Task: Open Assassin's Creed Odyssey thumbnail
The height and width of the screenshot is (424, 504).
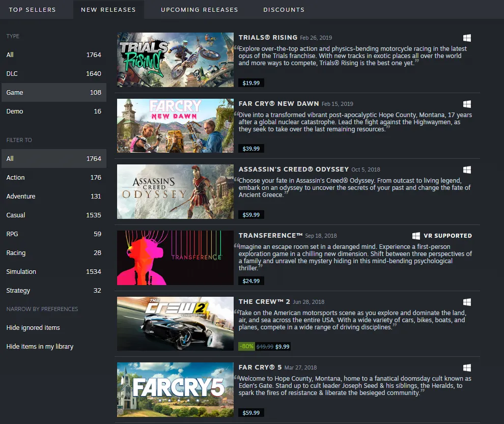Action: click(175, 191)
